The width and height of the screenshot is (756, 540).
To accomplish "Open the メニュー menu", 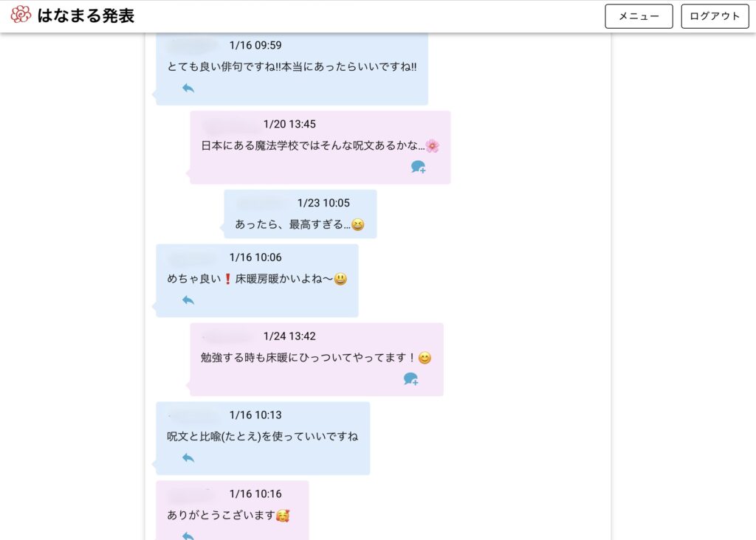I will (639, 16).
